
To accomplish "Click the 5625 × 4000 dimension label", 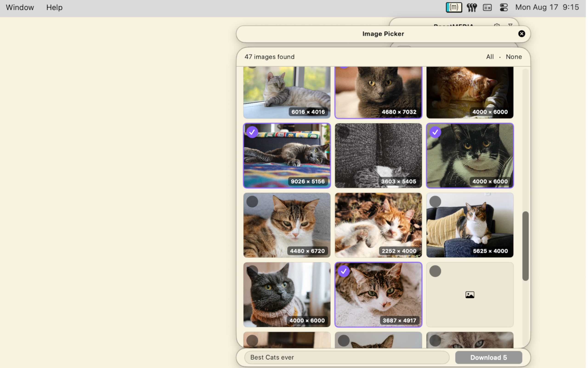I will 490,251.
